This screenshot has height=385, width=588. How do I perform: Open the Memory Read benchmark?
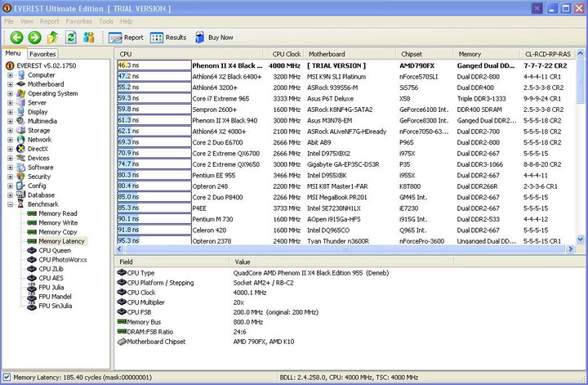click(x=58, y=213)
